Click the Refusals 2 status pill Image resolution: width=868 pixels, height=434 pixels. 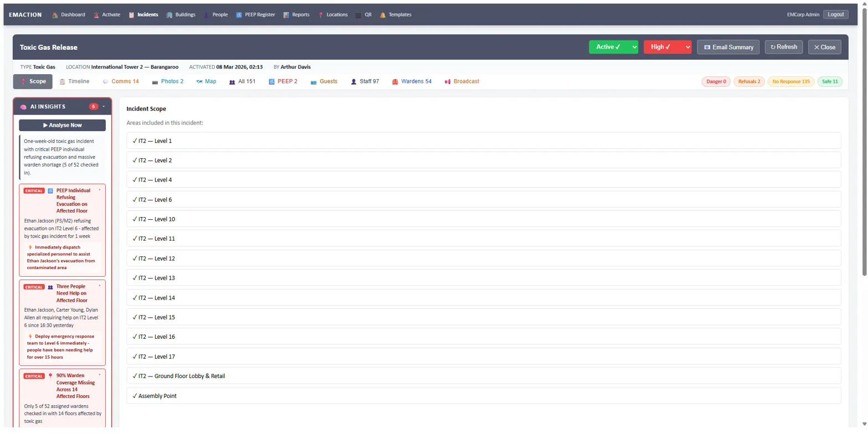[749, 82]
